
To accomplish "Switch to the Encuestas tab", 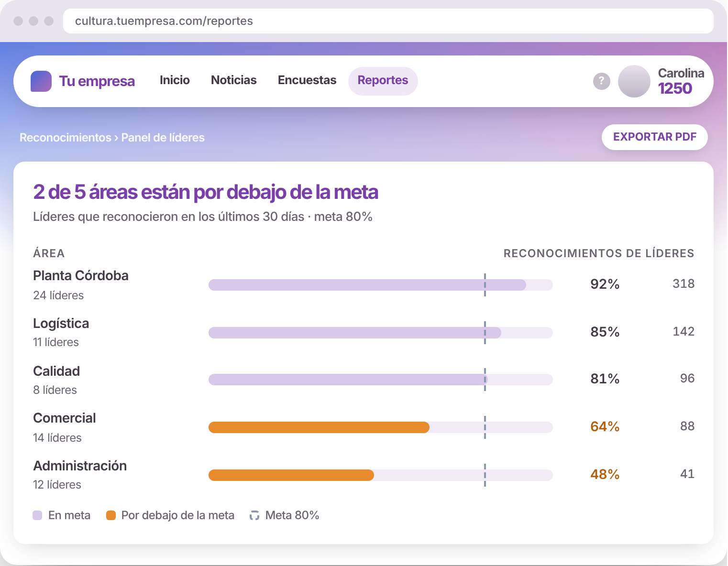I will click(307, 80).
